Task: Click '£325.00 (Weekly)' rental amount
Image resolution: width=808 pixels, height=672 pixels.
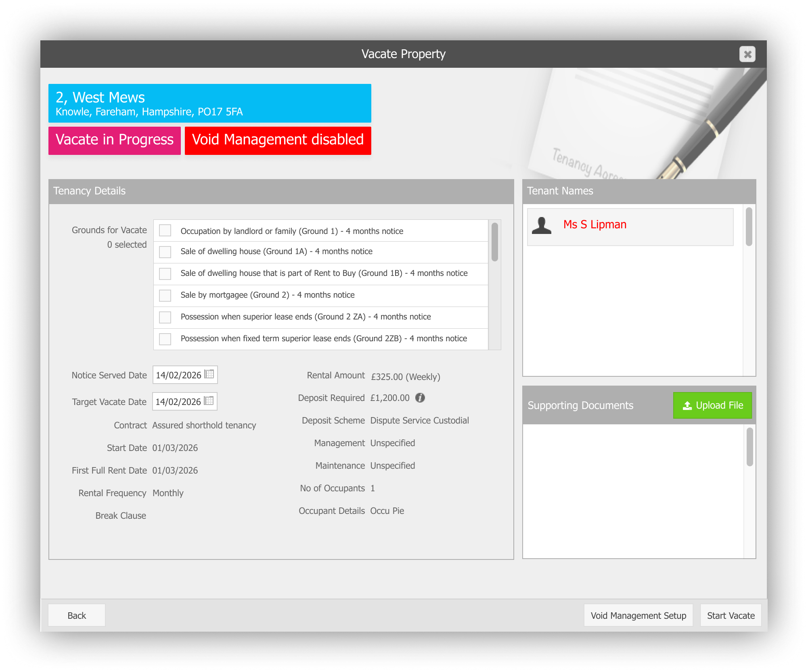Action: coord(406,377)
